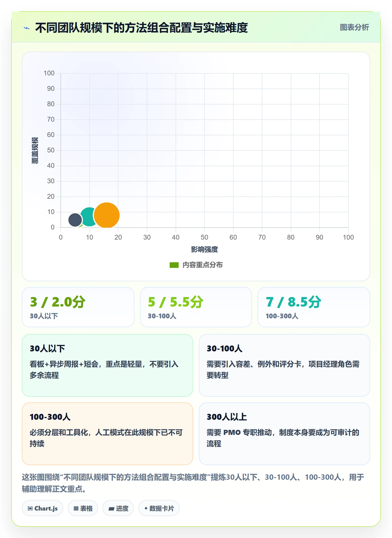The height and width of the screenshot is (538, 392).
Task: Click the Chart.js tag
Action: (x=43, y=508)
